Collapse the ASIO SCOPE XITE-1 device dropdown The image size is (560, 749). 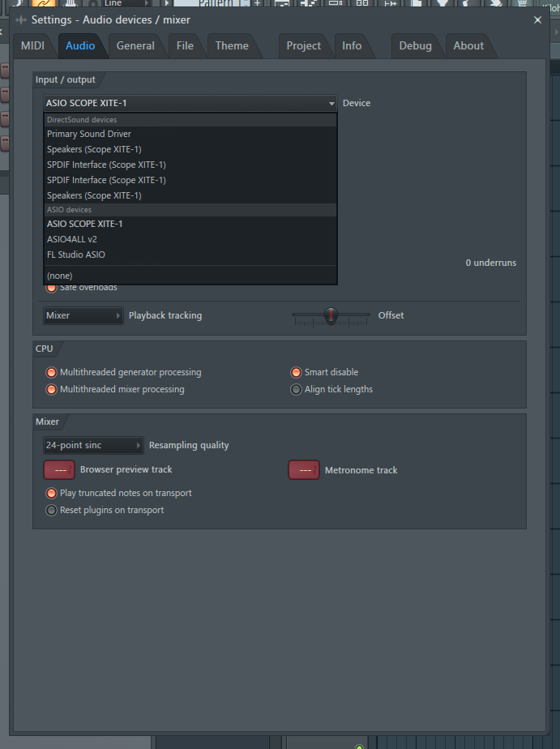pyautogui.click(x=190, y=103)
